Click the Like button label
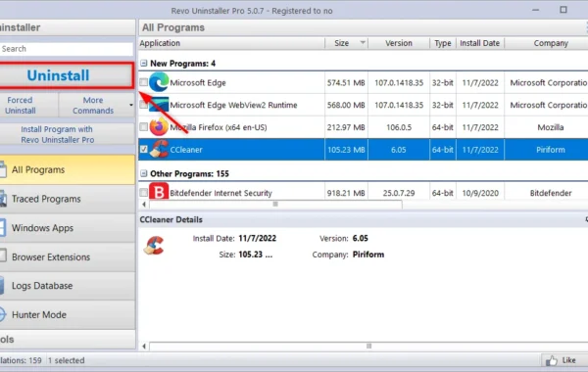The image size is (588, 372). pyautogui.click(x=568, y=360)
